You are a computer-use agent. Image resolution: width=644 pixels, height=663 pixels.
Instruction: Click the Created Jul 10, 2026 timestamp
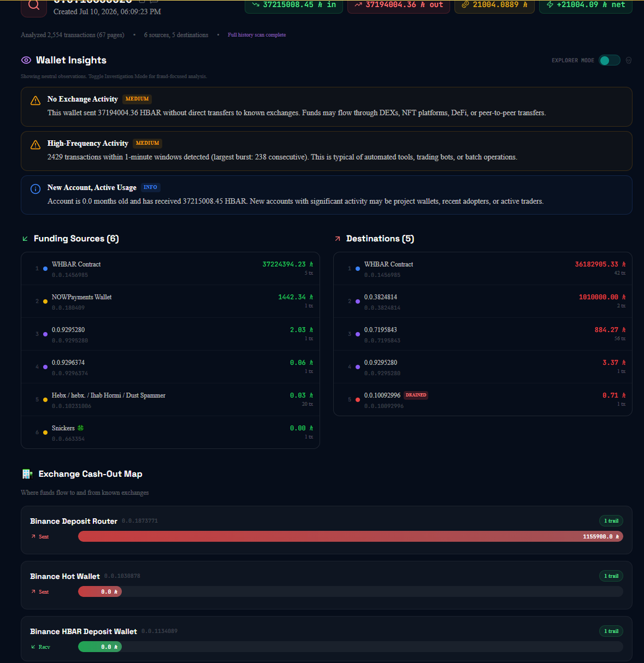click(x=107, y=12)
